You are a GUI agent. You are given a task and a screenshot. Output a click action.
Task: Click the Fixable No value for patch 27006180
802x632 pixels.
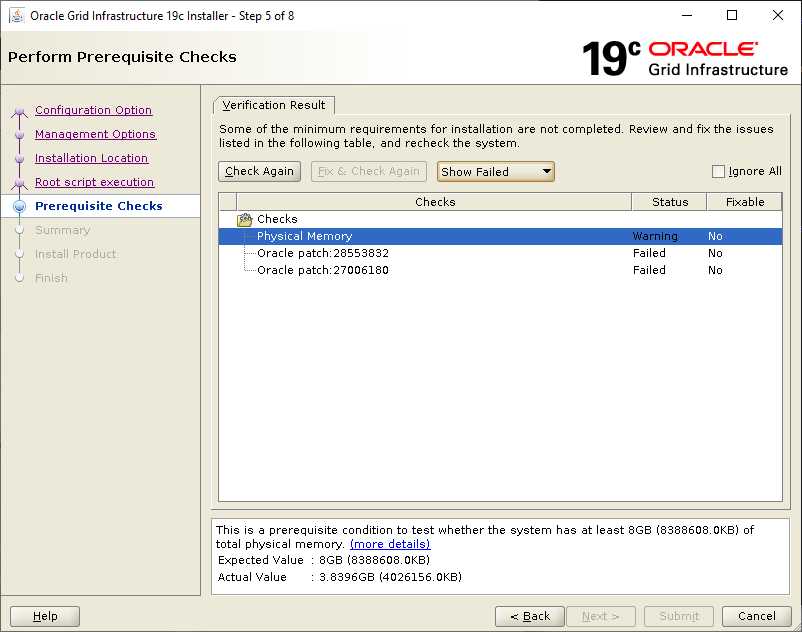(x=715, y=270)
